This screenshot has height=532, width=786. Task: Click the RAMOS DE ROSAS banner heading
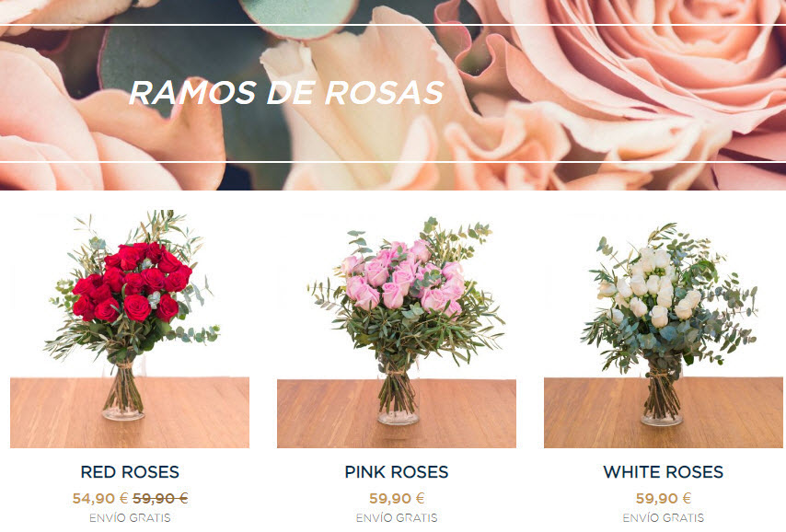286,93
